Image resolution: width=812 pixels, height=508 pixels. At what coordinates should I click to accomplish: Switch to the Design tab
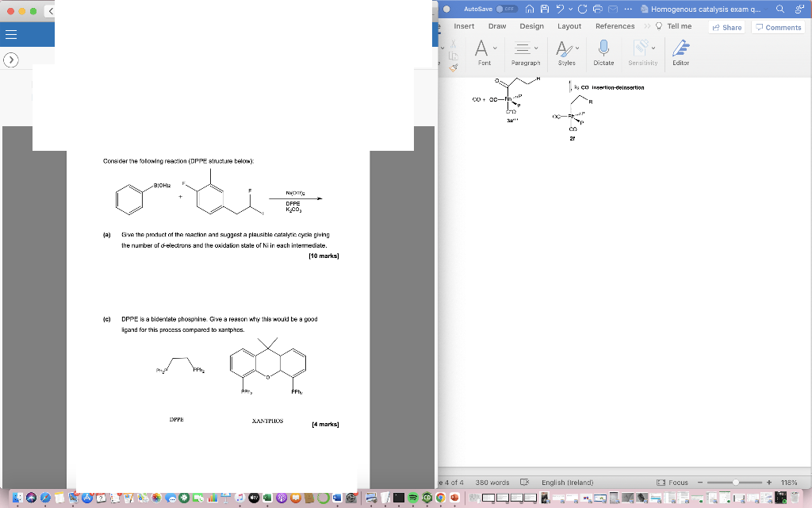point(532,26)
